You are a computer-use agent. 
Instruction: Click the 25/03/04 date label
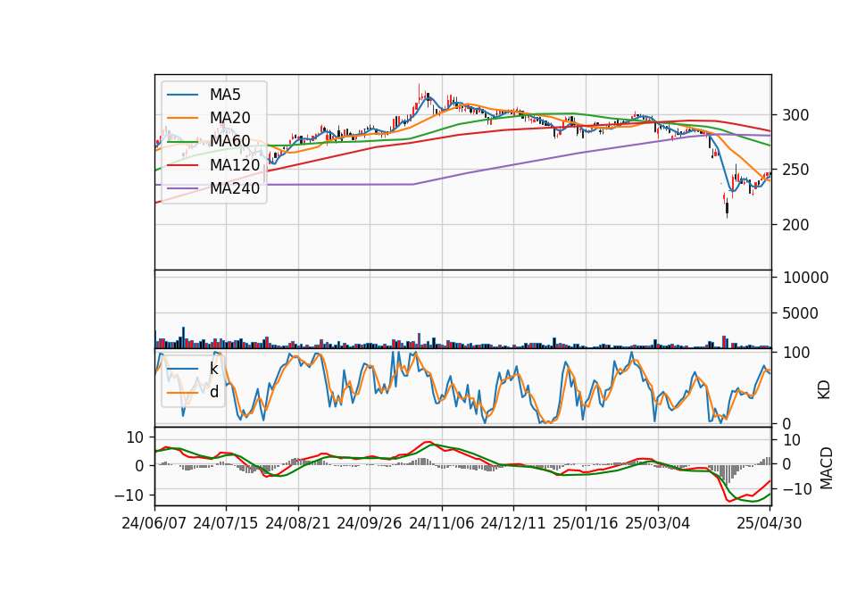(x=658, y=523)
